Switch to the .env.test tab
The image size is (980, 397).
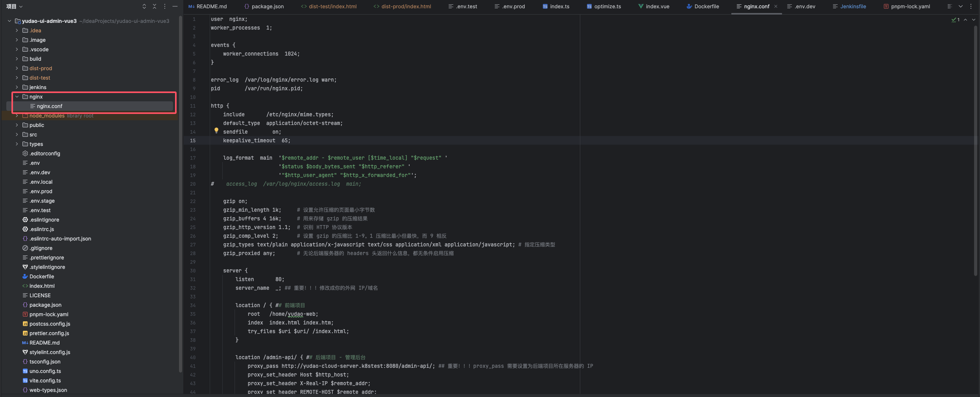[462, 6]
